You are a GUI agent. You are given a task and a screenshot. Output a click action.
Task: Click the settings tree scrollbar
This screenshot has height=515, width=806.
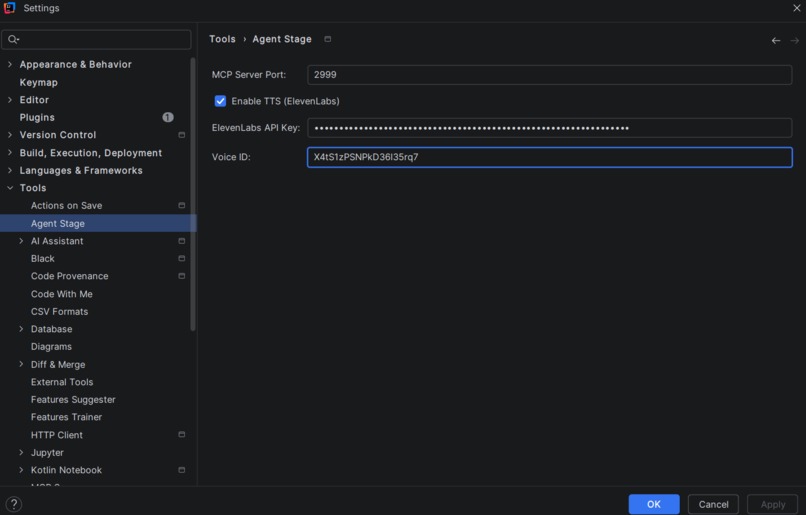[193, 194]
